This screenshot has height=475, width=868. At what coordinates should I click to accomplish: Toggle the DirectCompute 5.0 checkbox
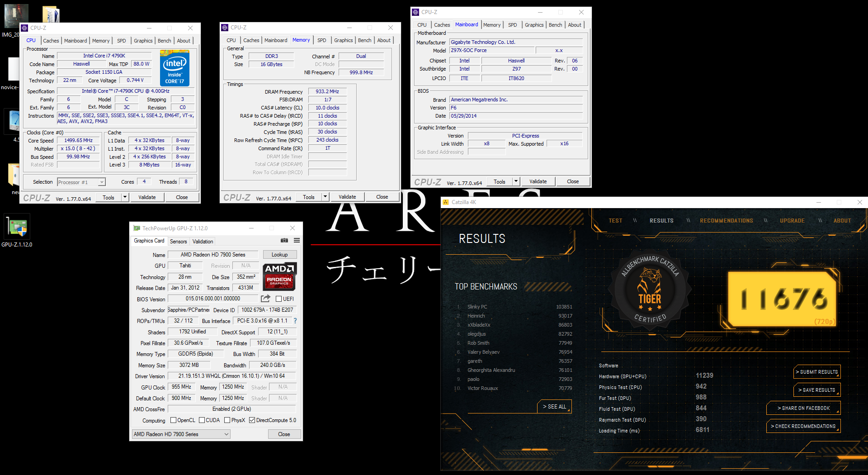[252, 420]
